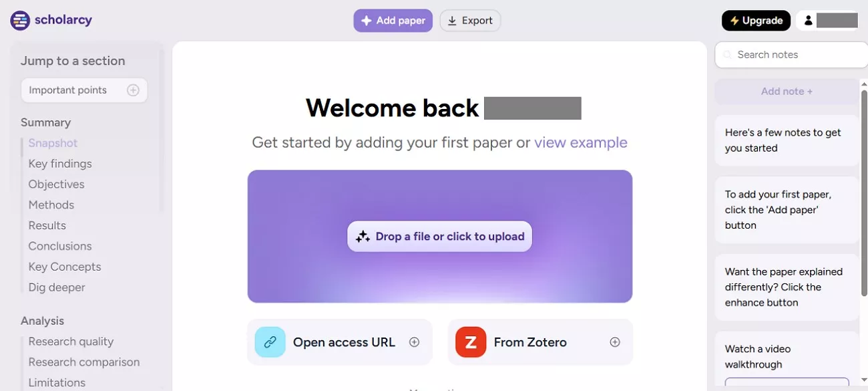Expand the From Zotero option plus circle
Viewport: 868px width, 391px height.
click(x=615, y=342)
